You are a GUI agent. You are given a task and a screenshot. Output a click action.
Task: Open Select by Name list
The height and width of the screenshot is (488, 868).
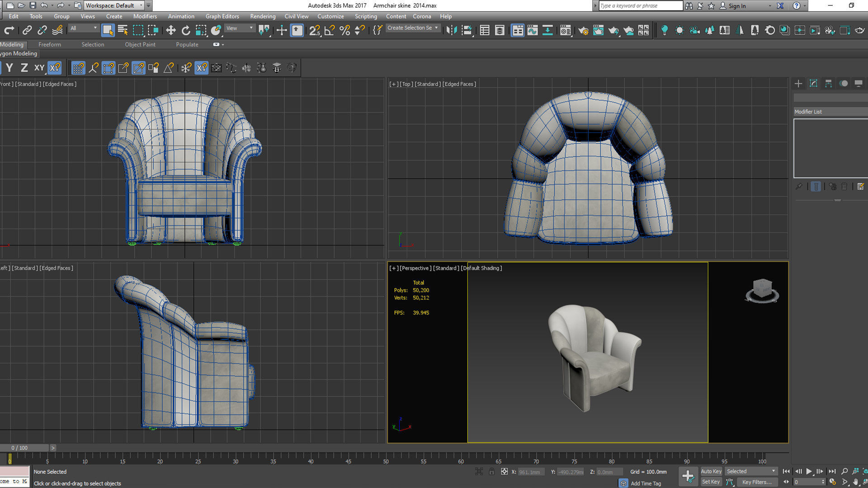[123, 30]
